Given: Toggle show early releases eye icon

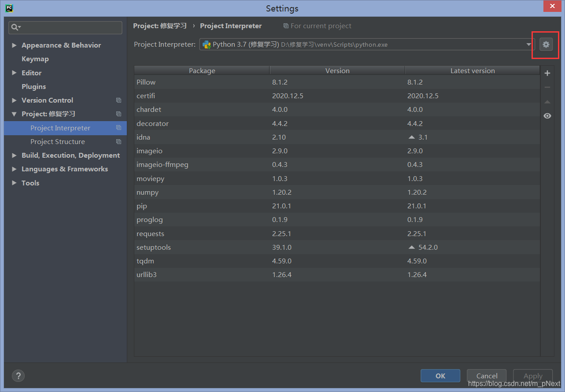Looking at the screenshot, I should point(547,116).
